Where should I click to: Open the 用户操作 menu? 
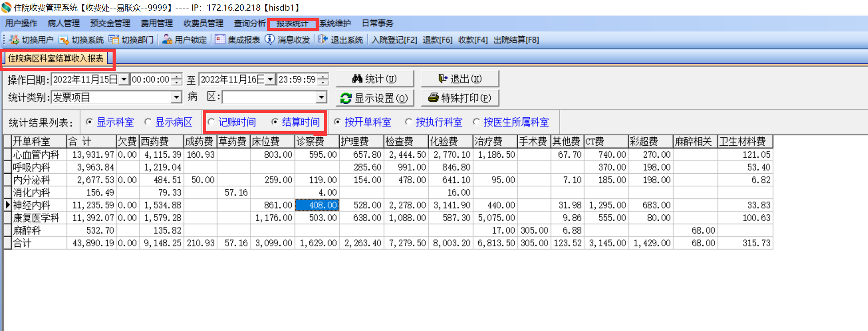(21, 23)
